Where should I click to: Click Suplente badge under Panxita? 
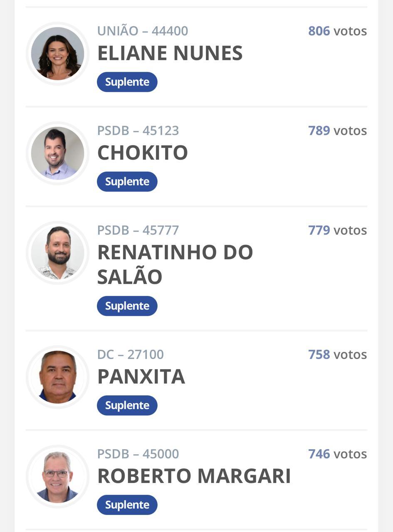click(127, 405)
